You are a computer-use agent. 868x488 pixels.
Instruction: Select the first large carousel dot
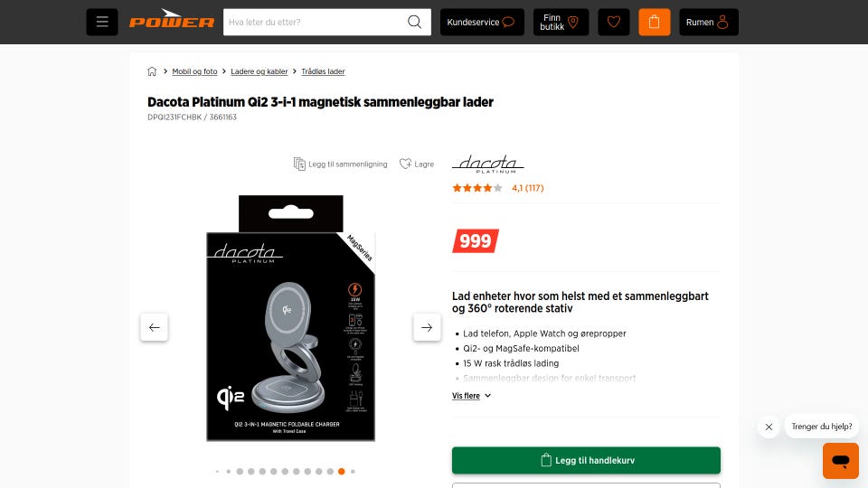240,472
